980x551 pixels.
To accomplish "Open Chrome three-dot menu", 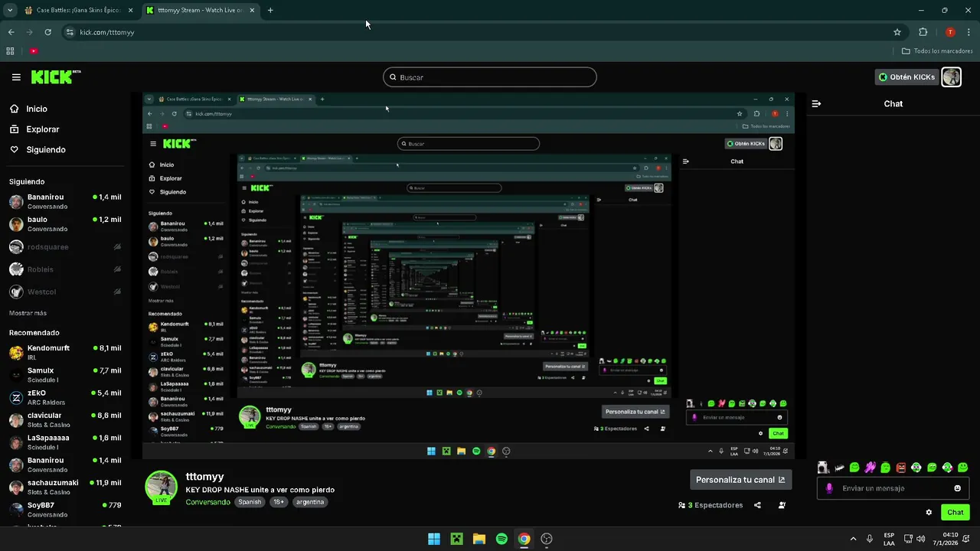I will click(x=969, y=32).
